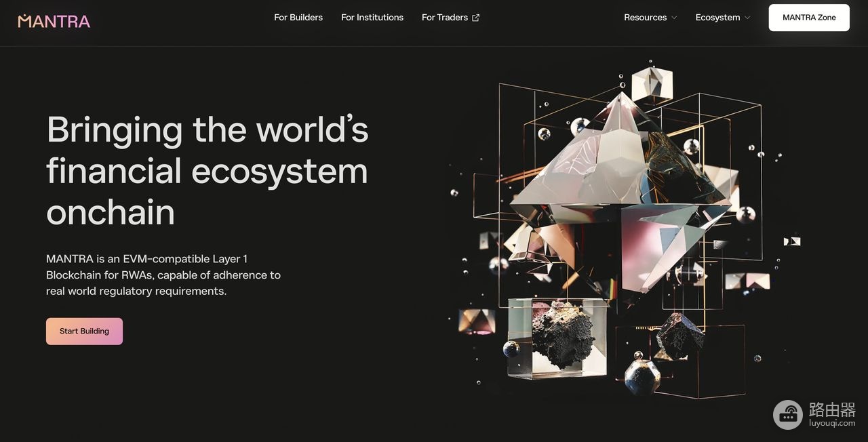Expand the Ecosystem dropdown chevron
The height and width of the screenshot is (442, 868).
[747, 18]
